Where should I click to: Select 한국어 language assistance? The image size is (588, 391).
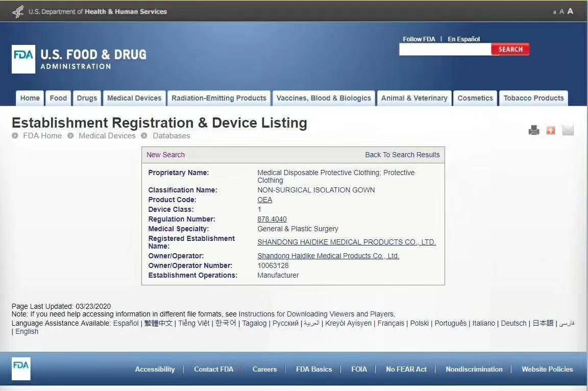(226, 323)
